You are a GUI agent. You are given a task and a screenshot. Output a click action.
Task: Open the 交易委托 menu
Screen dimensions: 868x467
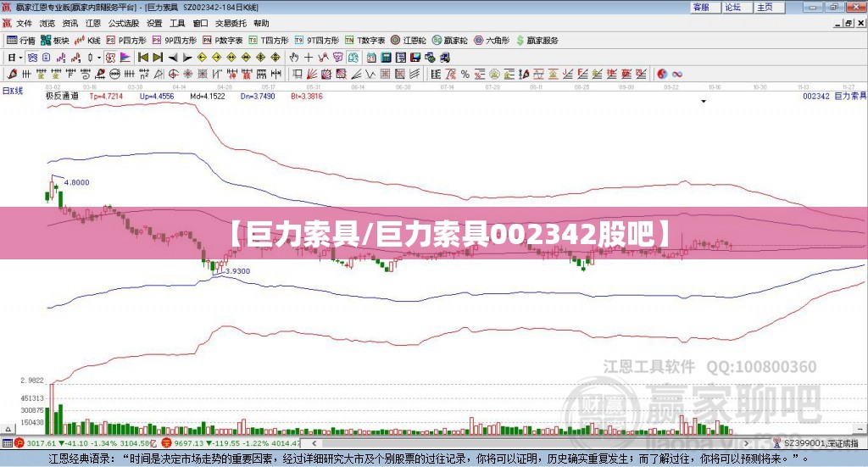[x=231, y=23]
